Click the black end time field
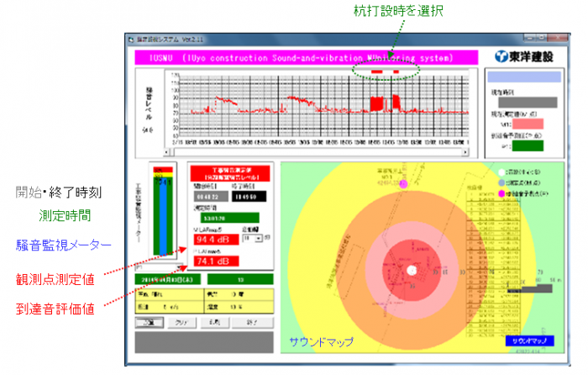This screenshot has width=588, height=375. [249, 197]
